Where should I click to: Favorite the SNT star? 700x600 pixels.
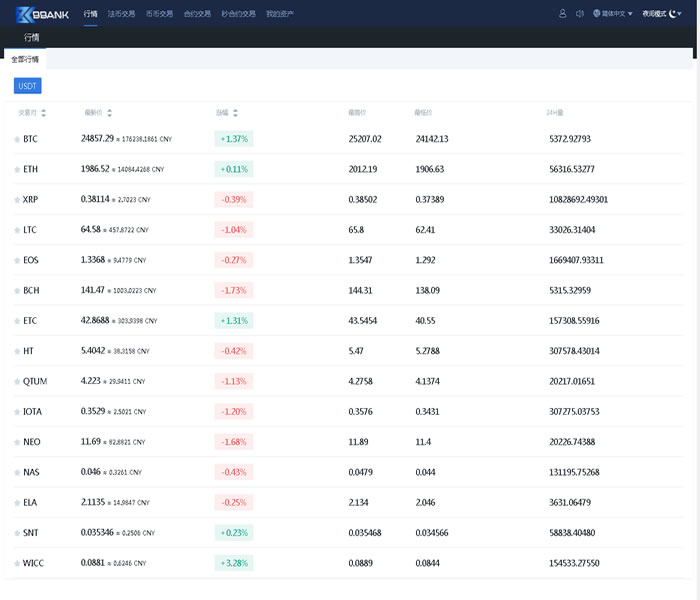pyautogui.click(x=17, y=533)
